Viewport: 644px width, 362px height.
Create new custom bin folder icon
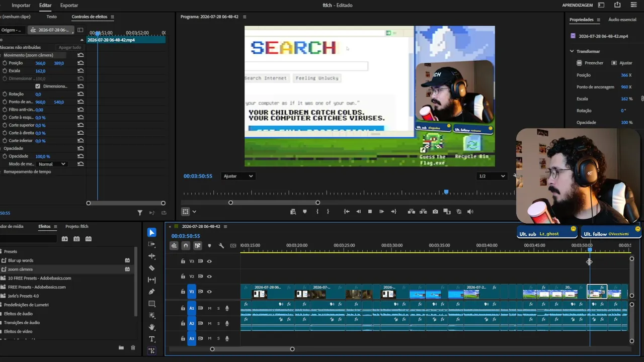tap(121, 347)
